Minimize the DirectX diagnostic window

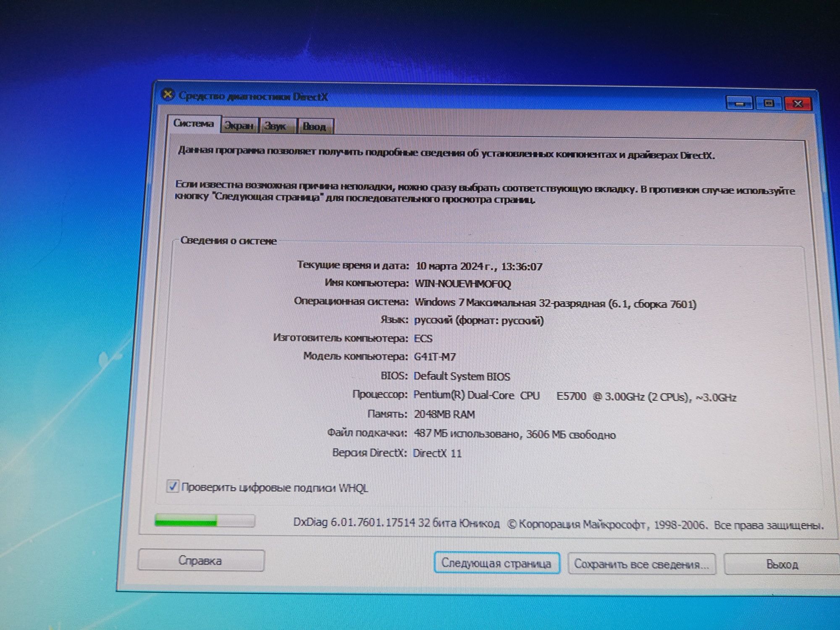click(740, 103)
